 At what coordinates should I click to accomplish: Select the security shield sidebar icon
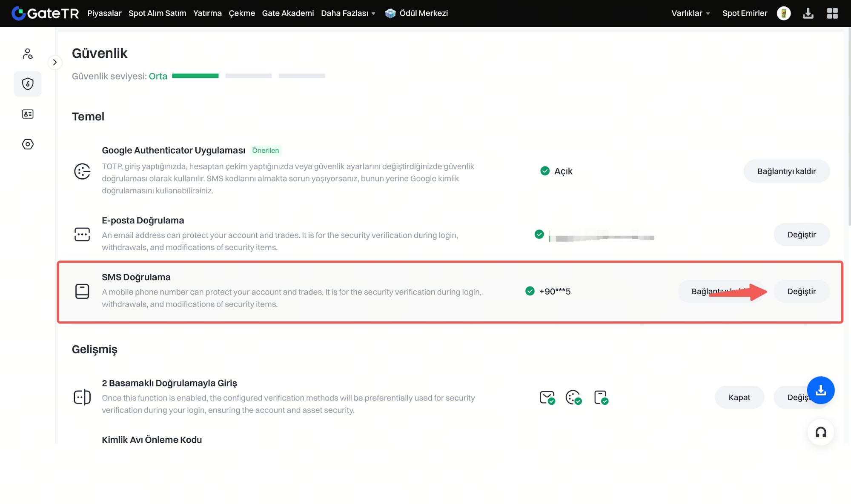point(28,84)
